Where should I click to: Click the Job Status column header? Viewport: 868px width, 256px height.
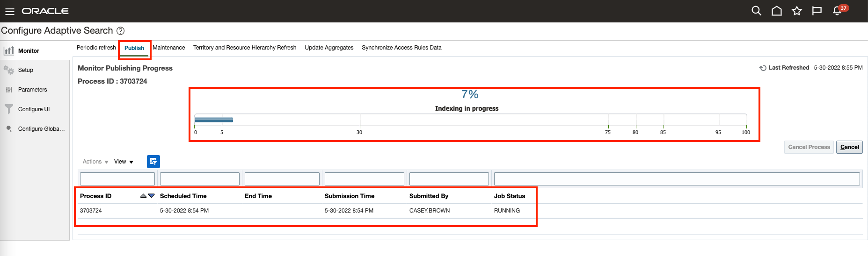tap(510, 196)
